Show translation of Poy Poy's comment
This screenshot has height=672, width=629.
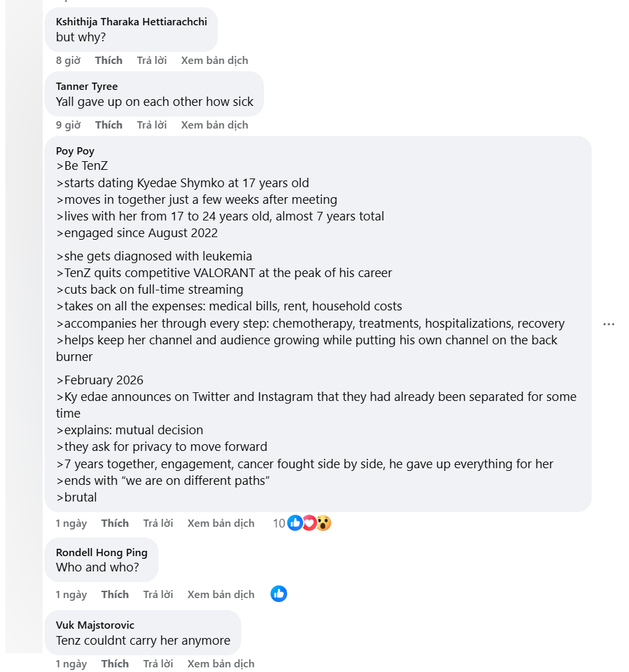[x=221, y=523]
